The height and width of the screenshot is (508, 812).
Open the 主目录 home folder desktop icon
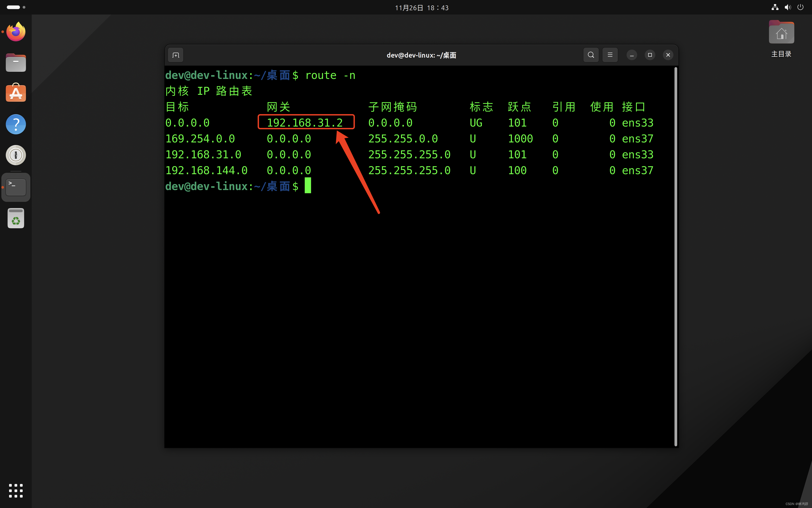click(781, 39)
